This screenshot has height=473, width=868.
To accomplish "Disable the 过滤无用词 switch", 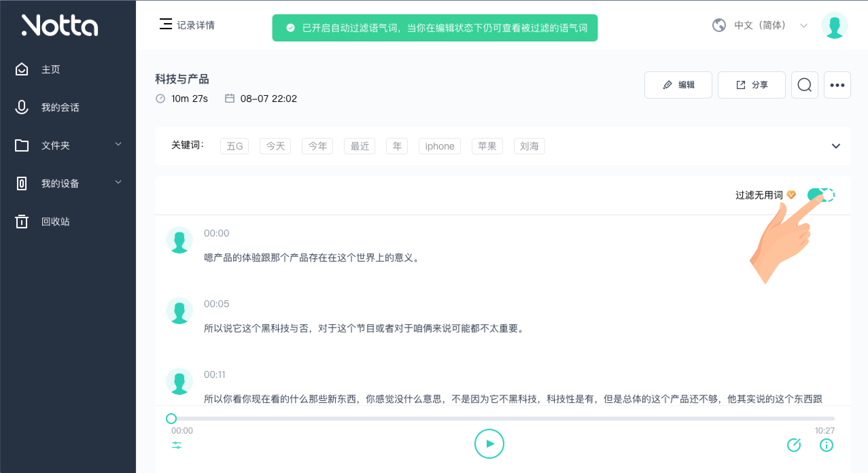I will point(822,195).
